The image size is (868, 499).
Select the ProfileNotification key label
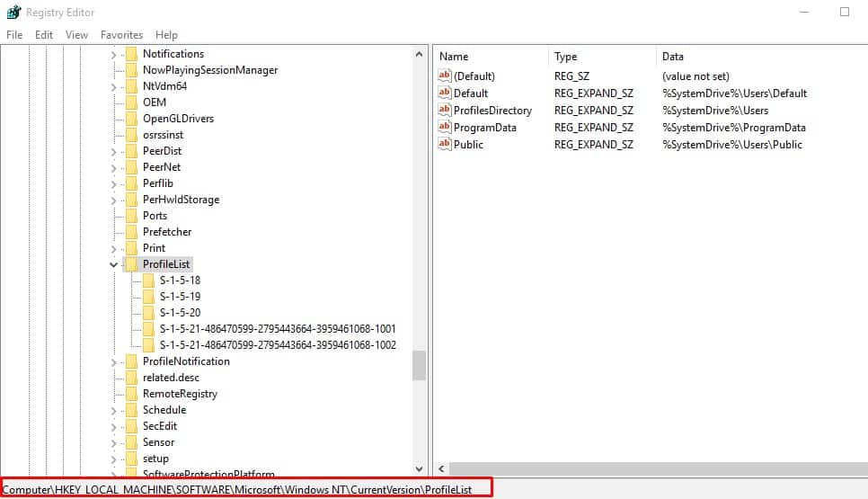tap(186, 361)
